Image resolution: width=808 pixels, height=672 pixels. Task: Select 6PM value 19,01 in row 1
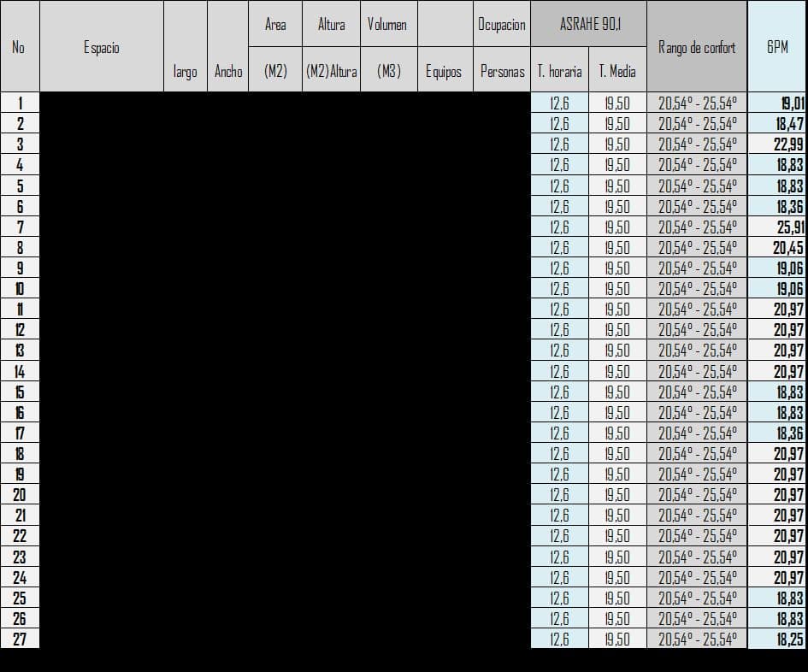[777, 103]
